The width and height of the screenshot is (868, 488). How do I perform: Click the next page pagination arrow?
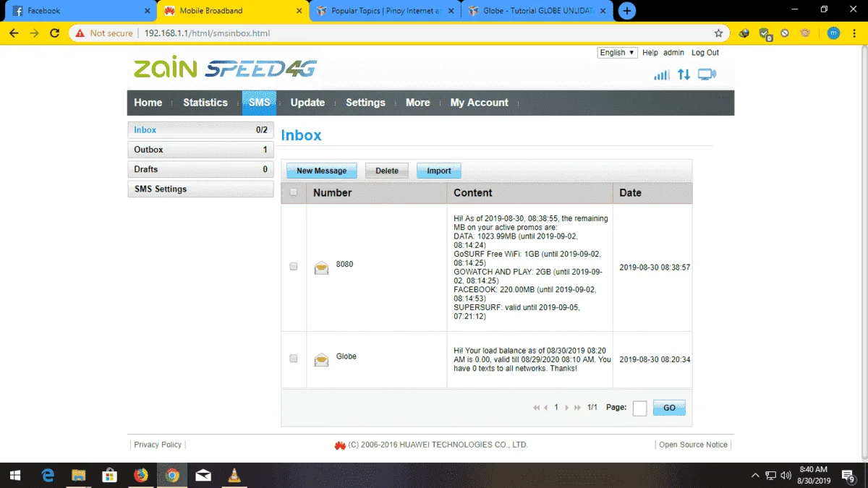567,408
